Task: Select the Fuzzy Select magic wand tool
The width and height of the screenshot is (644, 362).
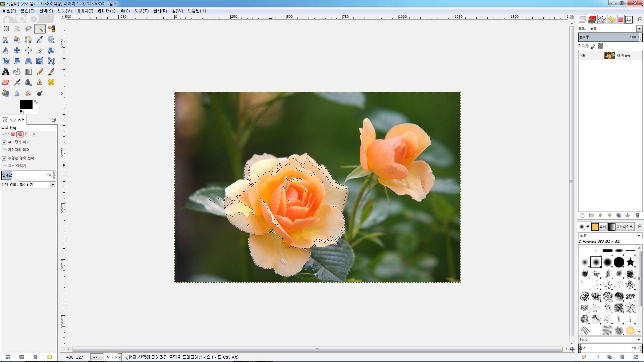Action: pyautogui.click(x=40, y=29)
